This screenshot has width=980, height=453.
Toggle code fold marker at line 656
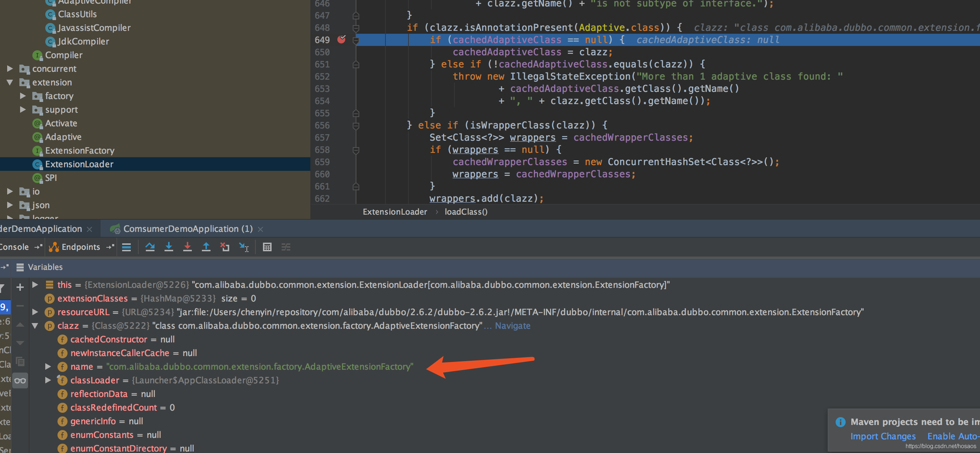click(x=356, y=125)
